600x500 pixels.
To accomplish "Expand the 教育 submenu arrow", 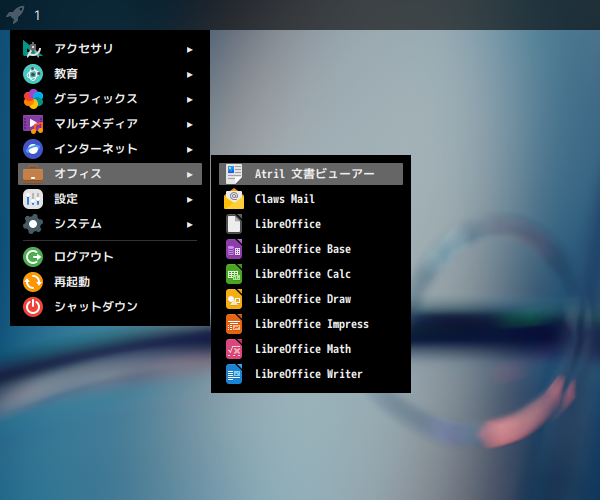I will coord(189,75).
